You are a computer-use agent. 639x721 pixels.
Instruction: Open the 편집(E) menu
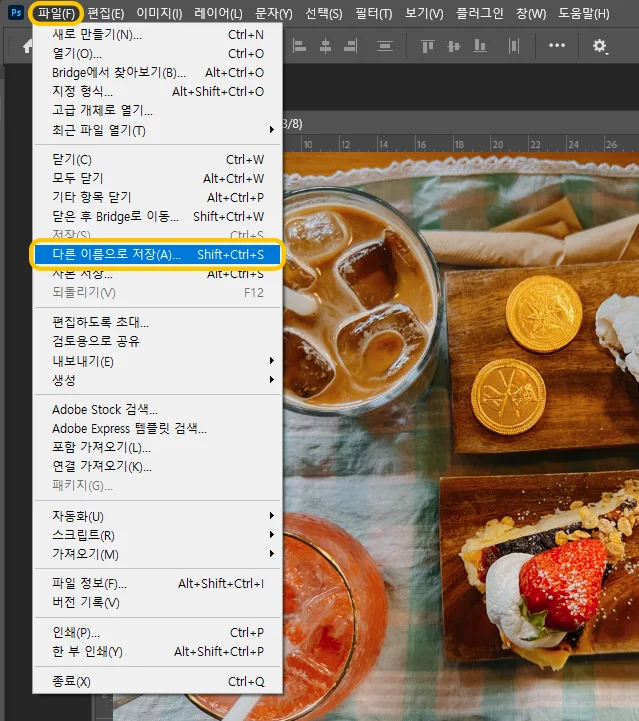(106, 13)
